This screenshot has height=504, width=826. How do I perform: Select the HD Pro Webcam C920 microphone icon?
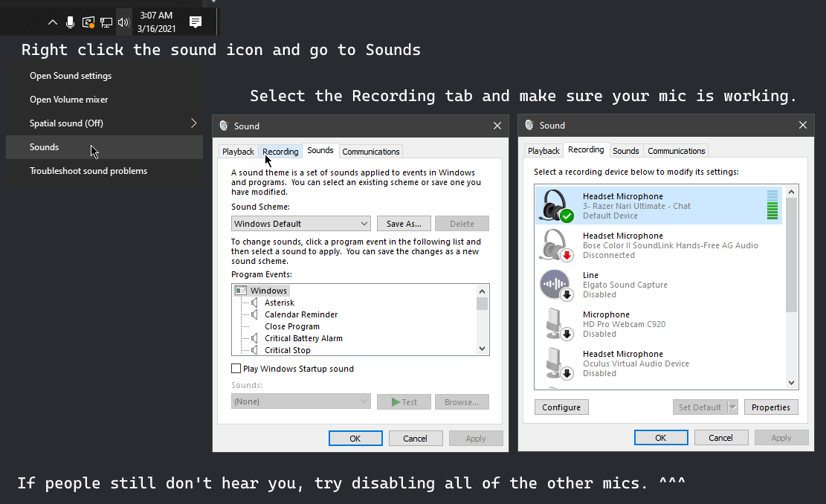coord(554,324)
